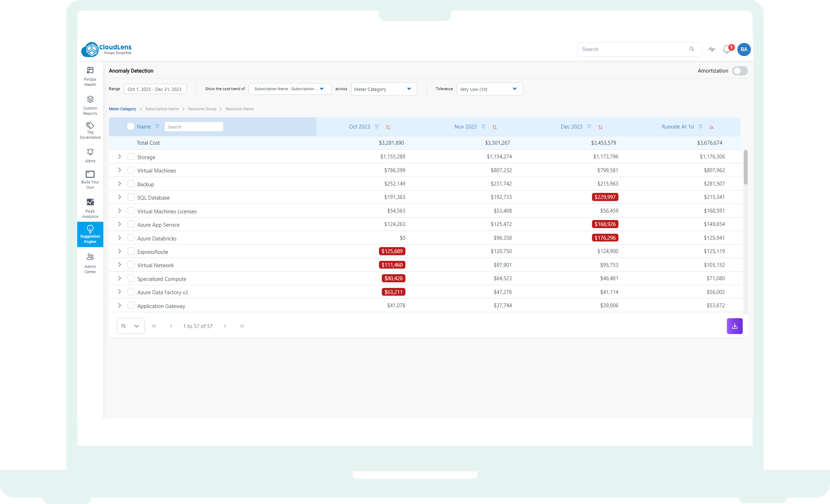Open the Meter Category dropdown
Screen dimensions: 830x504
[x=384, y=89]
